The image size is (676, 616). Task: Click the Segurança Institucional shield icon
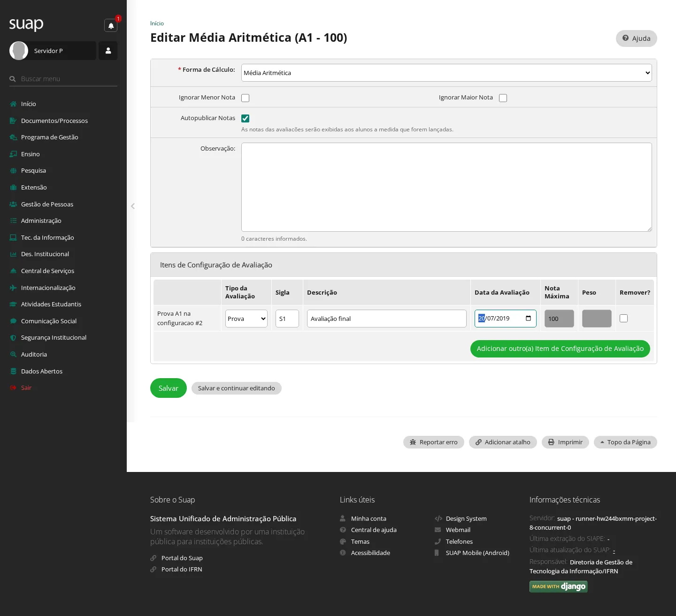pos(13,338)
